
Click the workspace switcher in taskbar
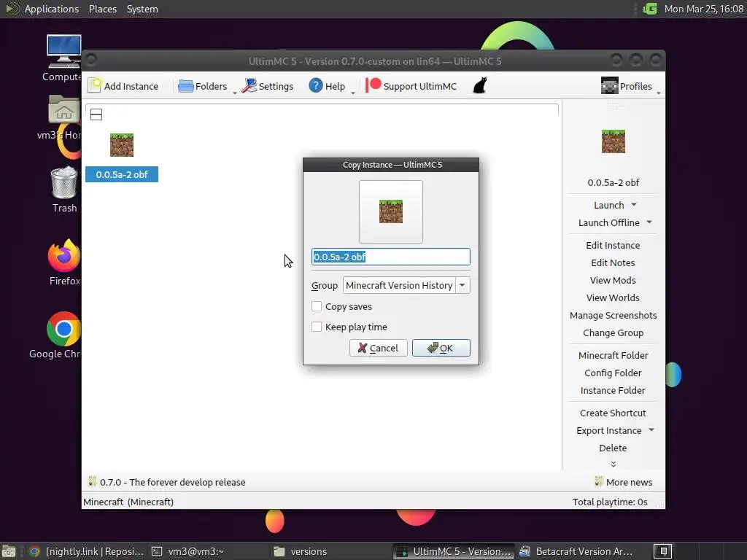tap(662, 551)
